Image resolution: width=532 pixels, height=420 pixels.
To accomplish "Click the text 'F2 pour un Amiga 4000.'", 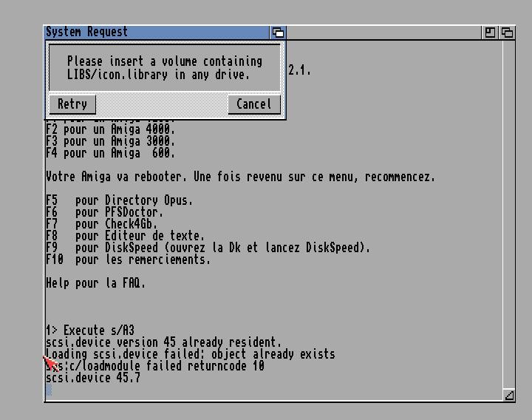I will click(x=111, y=129).
